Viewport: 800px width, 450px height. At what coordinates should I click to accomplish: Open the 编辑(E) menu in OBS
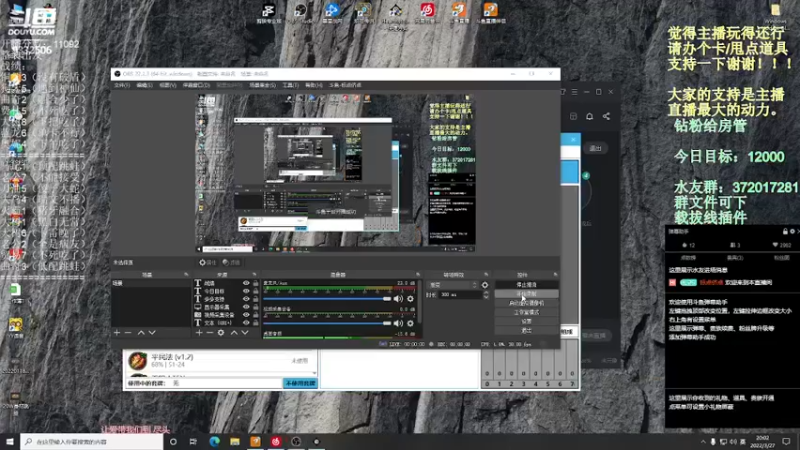click(145, 85)
